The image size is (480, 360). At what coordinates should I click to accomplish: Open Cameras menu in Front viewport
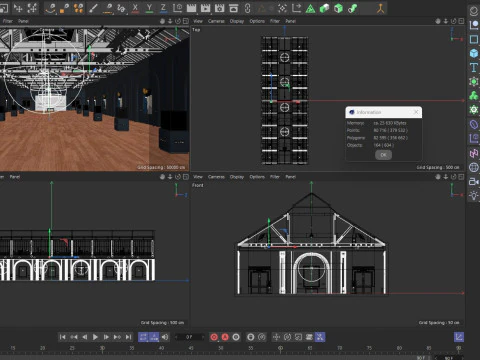tap(216, 177)
